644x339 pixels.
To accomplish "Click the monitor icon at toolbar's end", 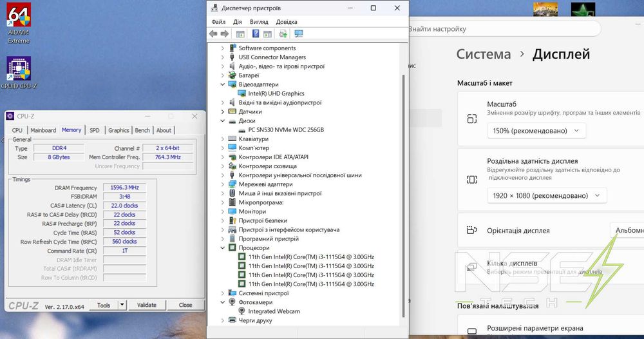I will [299, 34].
